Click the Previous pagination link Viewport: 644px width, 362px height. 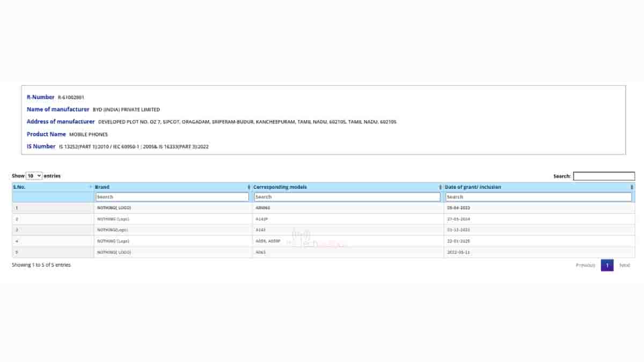point(585,265)
